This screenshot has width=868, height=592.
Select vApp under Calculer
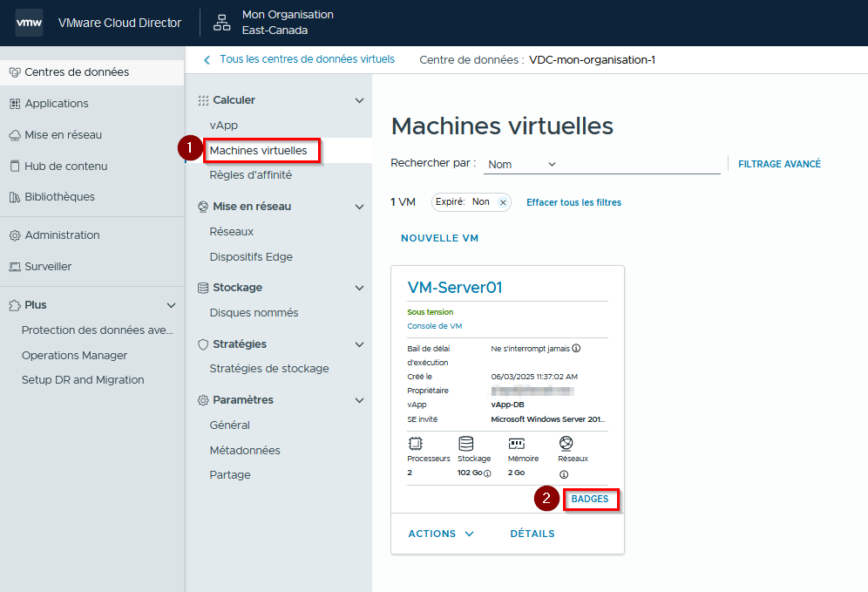(224, 126)
